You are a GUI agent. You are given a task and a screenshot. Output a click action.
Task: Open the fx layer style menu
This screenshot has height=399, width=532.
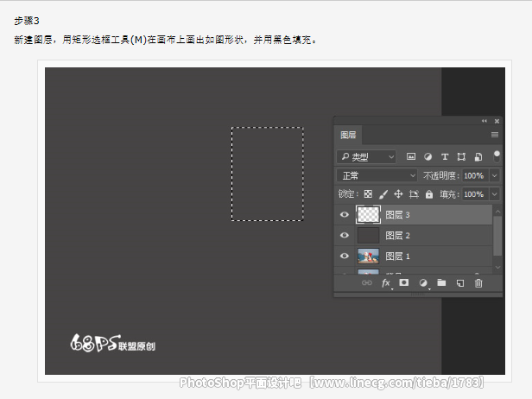click(x=386, y=283)
